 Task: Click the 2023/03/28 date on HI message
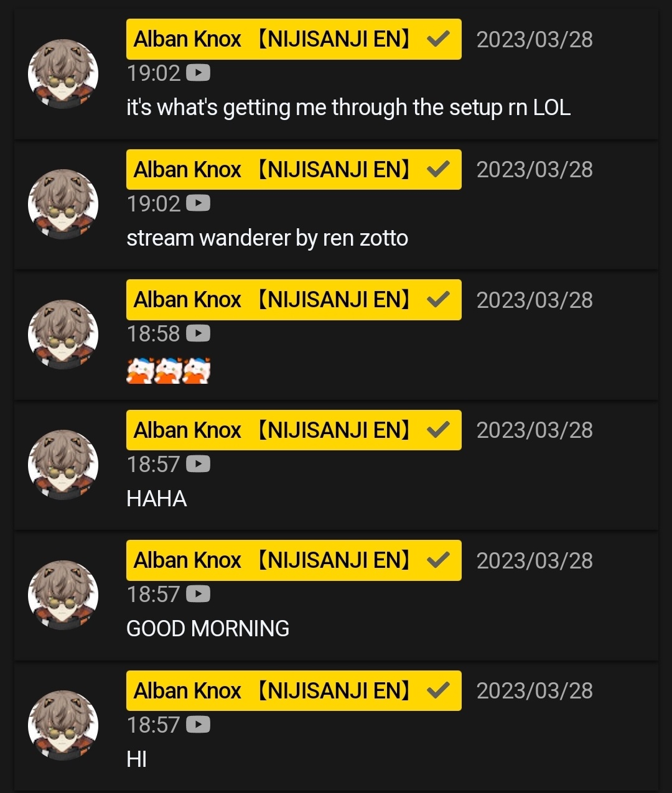pos(534,691)
